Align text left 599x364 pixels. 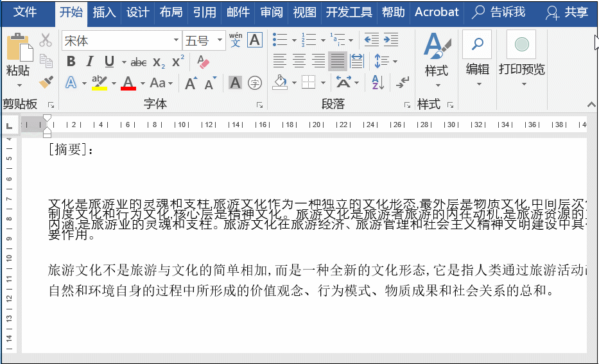(280, 61)
